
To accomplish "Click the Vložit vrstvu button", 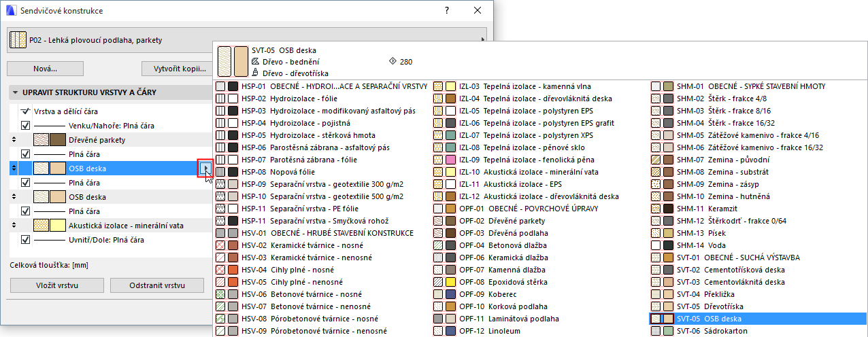I will (x=57, y=285).
